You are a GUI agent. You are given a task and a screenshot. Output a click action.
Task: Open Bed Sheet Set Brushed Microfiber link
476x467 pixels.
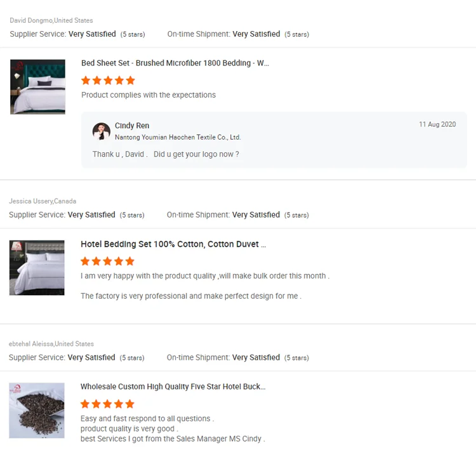pos(175,63)
